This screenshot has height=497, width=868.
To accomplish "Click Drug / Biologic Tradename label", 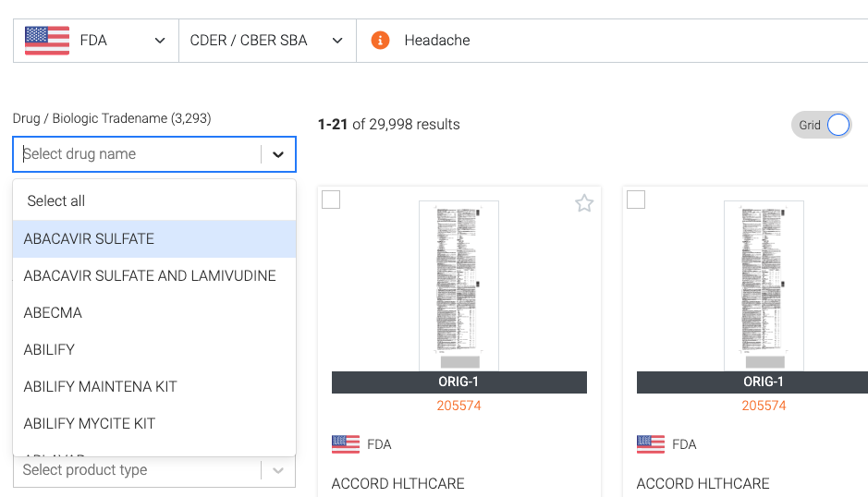I will pyautogui.click(x=112, y=118).
